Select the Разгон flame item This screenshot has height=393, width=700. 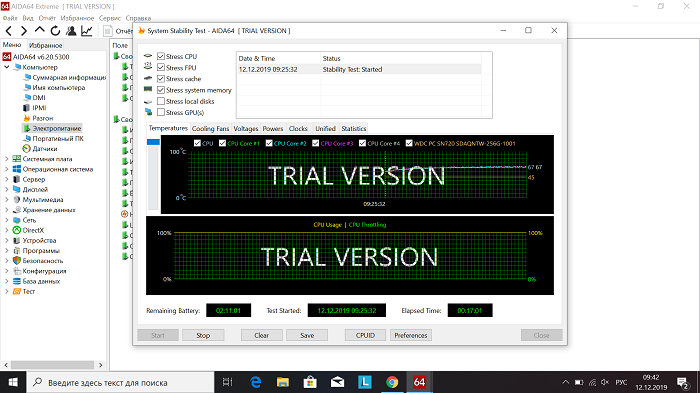(42, 118)
